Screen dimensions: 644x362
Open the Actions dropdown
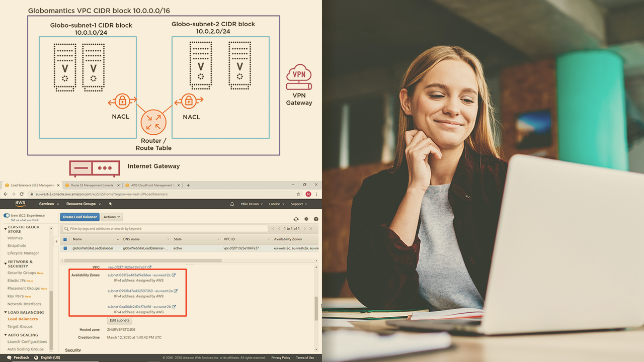(112, 217)
